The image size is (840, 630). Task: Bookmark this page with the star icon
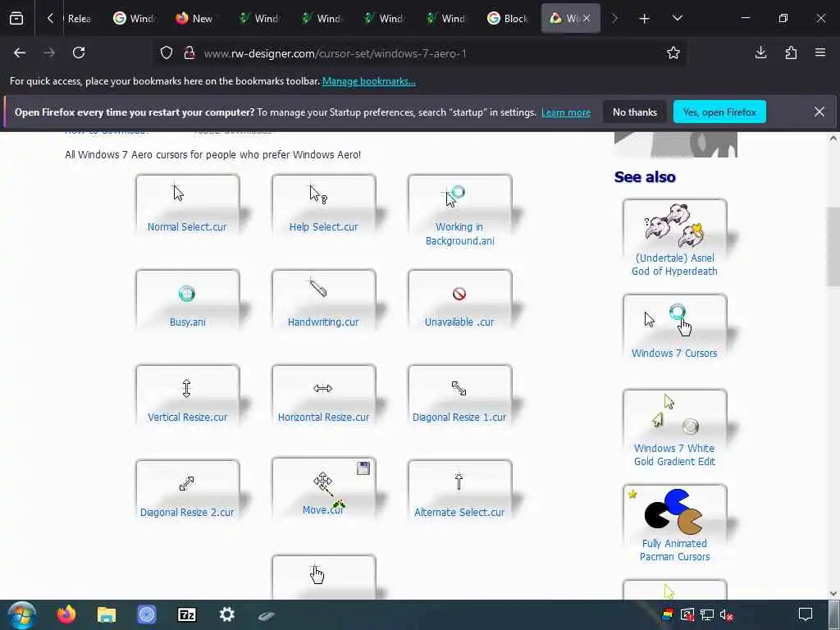coord(673,52)
